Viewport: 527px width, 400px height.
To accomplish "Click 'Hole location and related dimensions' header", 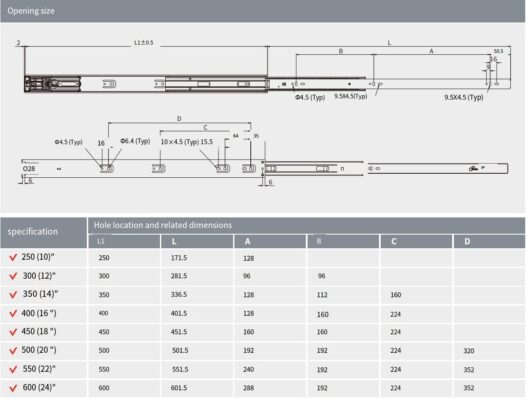I will (163, 225).
